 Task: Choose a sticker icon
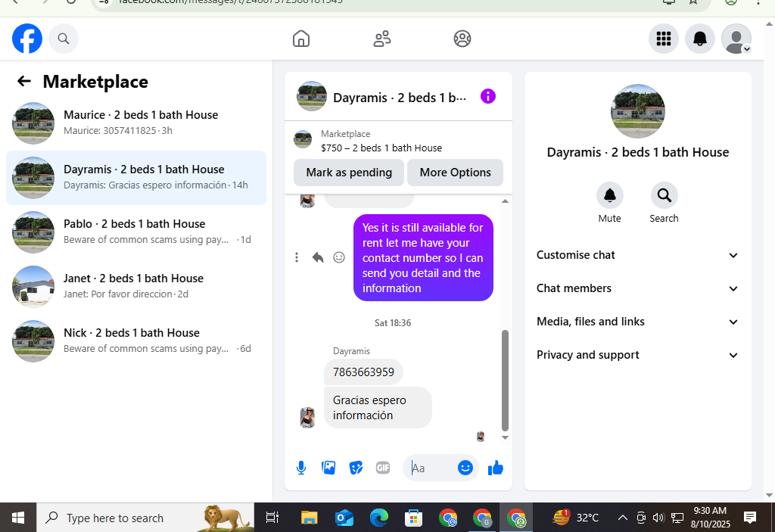(356, 468)
